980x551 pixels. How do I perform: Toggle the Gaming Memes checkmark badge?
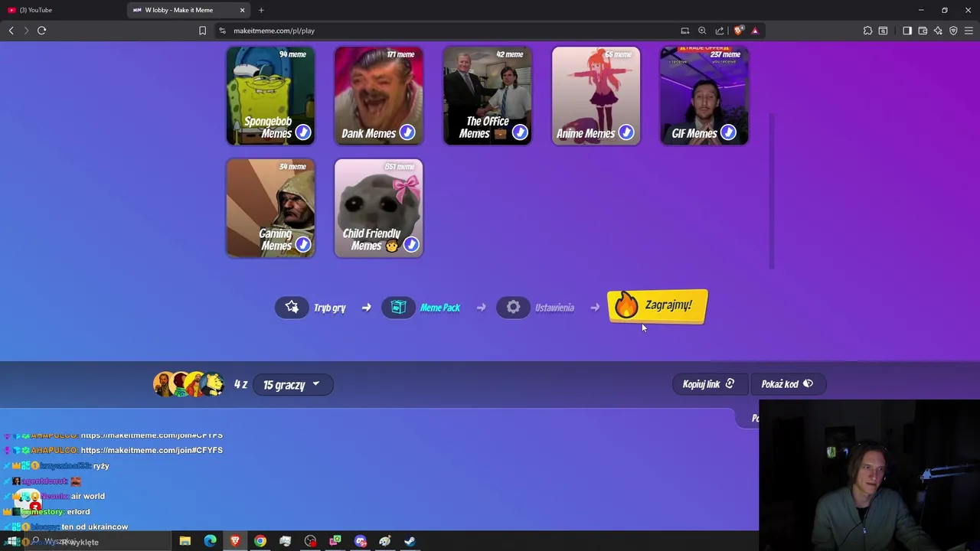[303, 244]
